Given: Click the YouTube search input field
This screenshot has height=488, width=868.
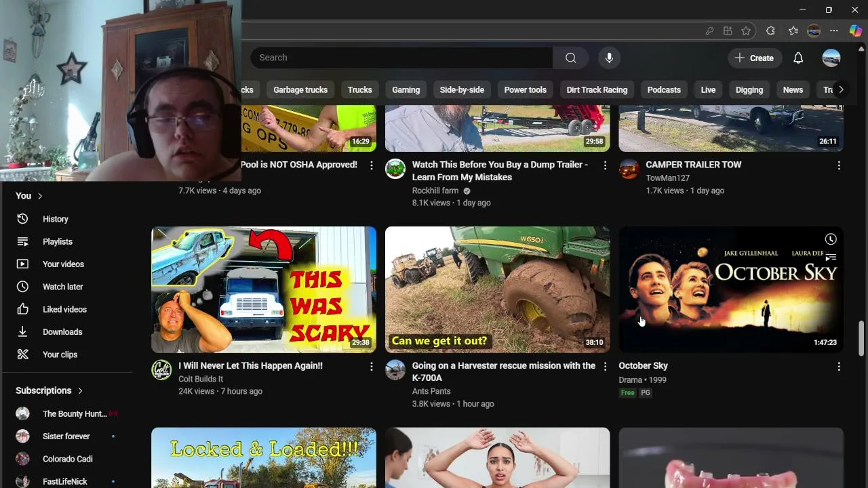Looking at the screenshot, I should 401,58.
